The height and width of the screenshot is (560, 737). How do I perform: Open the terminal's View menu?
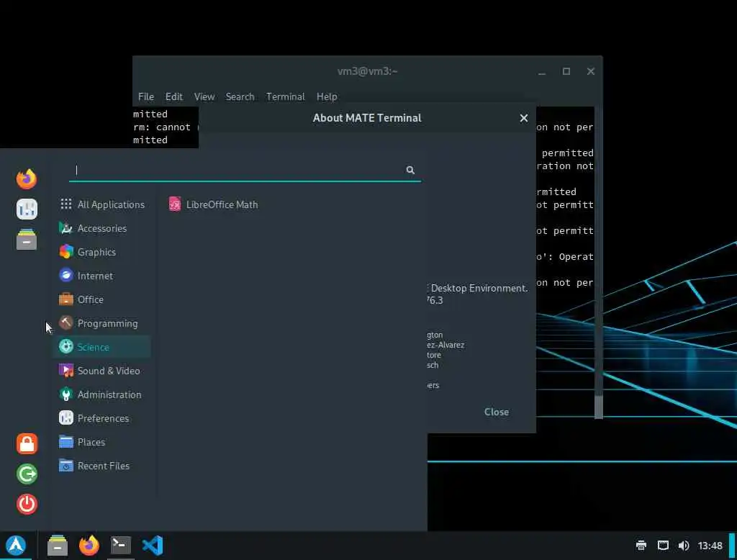point(204,96)
